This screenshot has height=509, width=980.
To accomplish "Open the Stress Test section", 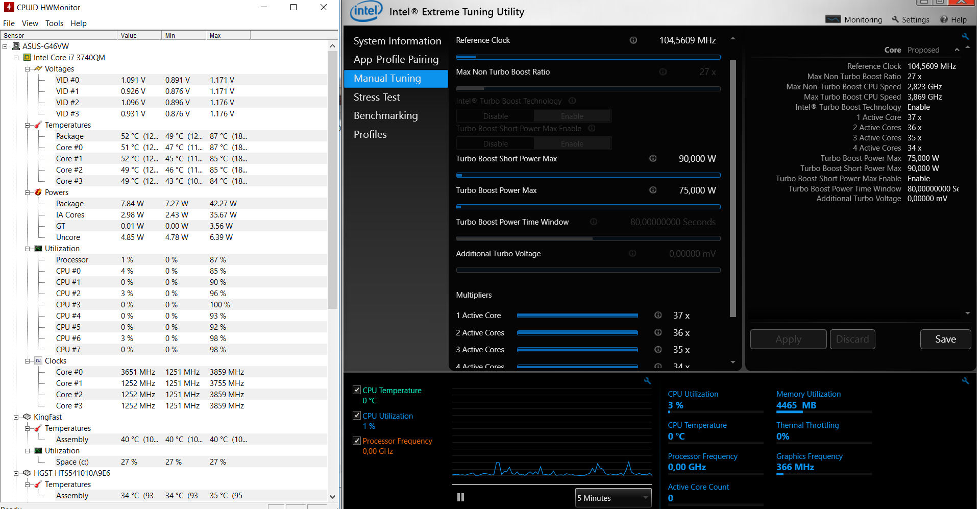I will (377, 97).
